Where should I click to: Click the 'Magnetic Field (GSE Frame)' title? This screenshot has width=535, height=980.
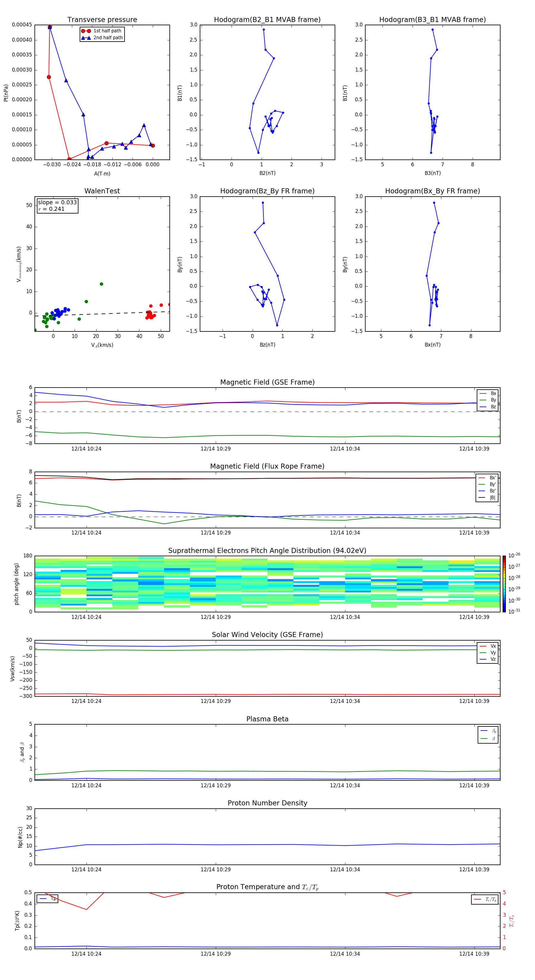(x=267, y=382)
